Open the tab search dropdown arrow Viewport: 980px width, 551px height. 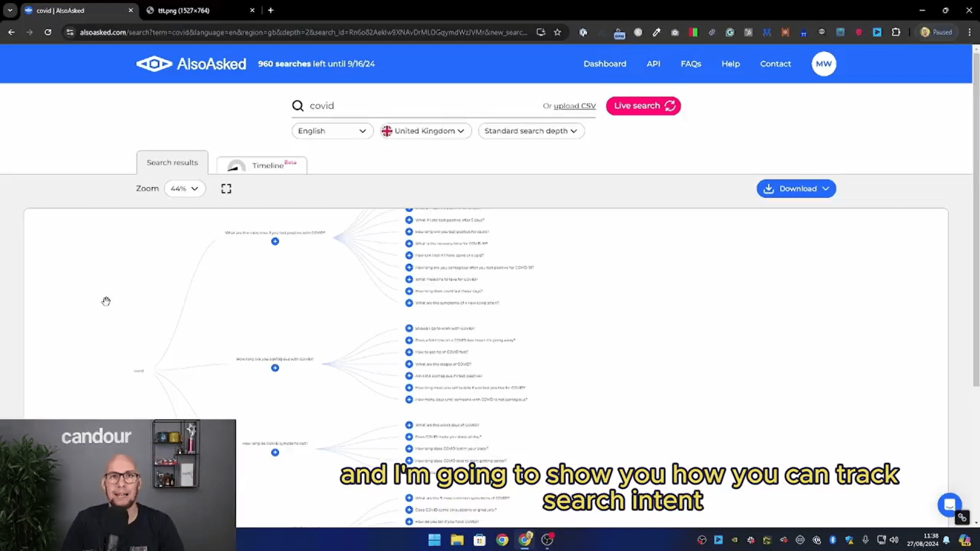click(x=10, y=10)
